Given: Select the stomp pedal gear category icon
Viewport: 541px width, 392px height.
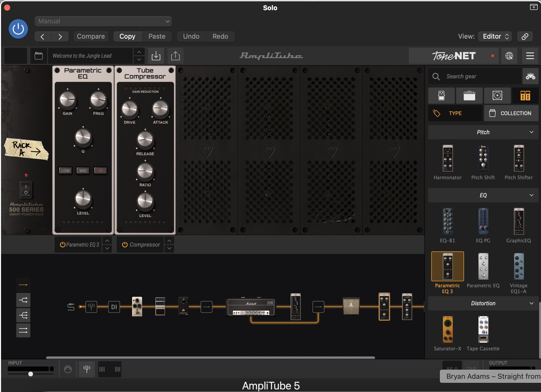Looking at the screenshot, I should (x=441, y=96).
